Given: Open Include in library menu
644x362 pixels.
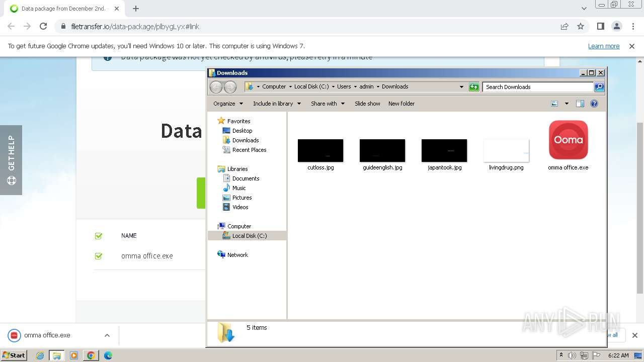Looking at the screenshot, I should coord(277,104).
